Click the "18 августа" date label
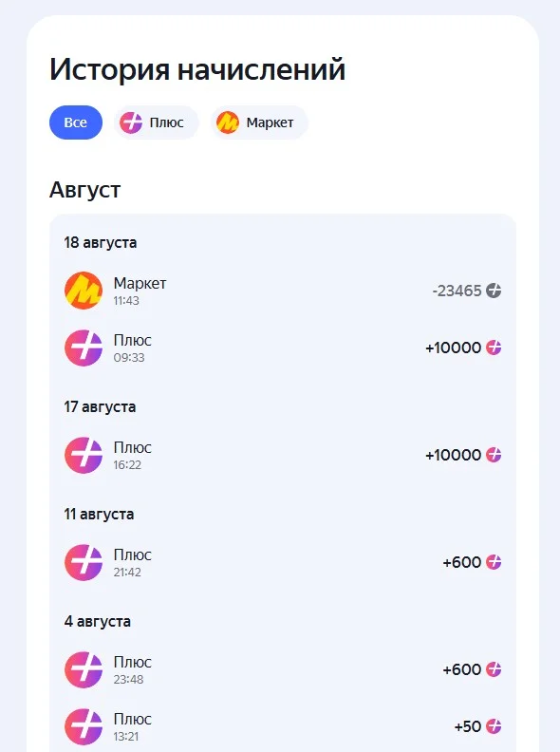 tap(101, 243)
